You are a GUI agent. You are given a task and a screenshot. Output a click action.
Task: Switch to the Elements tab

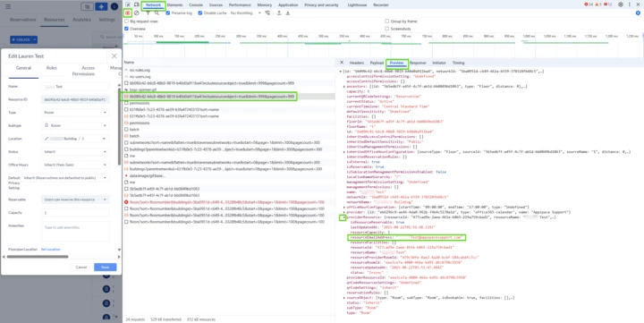tap(174, 5)
